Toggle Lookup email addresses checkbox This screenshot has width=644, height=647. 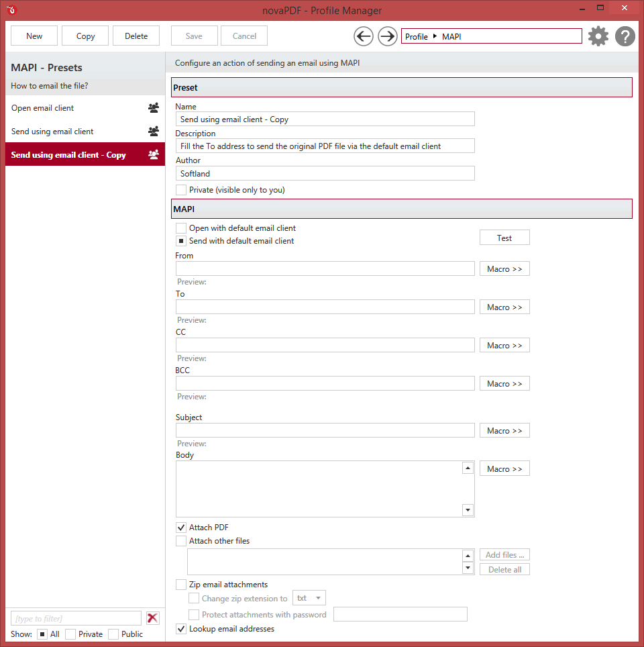click(x=180, y=629)
